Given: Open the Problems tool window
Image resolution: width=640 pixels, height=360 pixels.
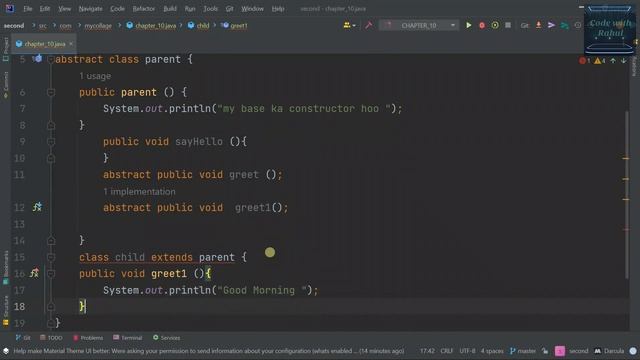Looking at the screenshot, I should point(88,338).
